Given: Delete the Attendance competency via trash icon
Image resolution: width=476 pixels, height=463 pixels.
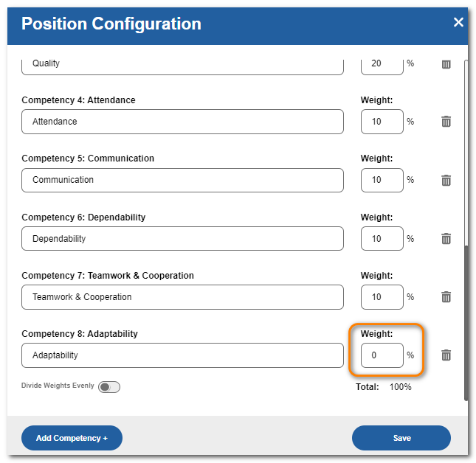Looking at the screenshot, I should click(446, 122).
